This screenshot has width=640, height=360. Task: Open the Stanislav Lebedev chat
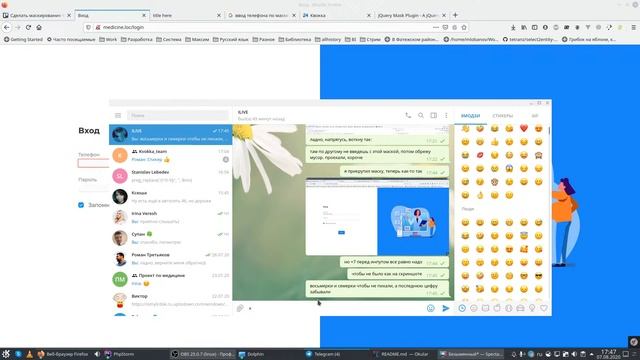coord(171,176)
